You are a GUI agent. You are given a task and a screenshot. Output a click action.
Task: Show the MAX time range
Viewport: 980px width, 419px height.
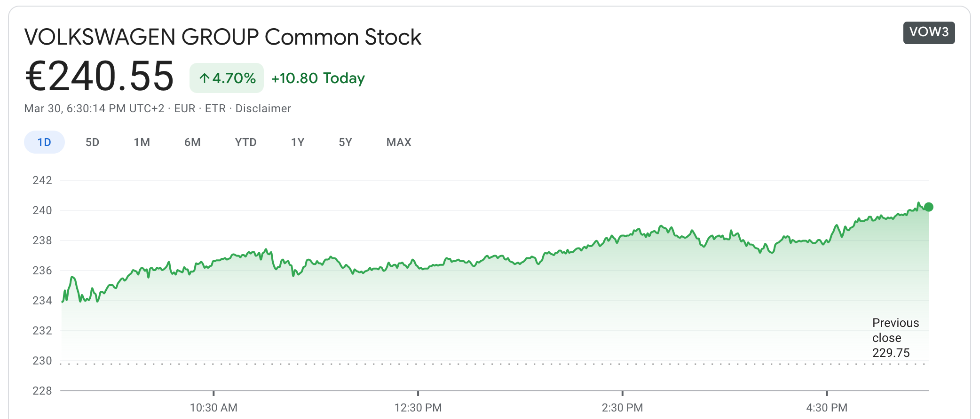click(399, 142)
